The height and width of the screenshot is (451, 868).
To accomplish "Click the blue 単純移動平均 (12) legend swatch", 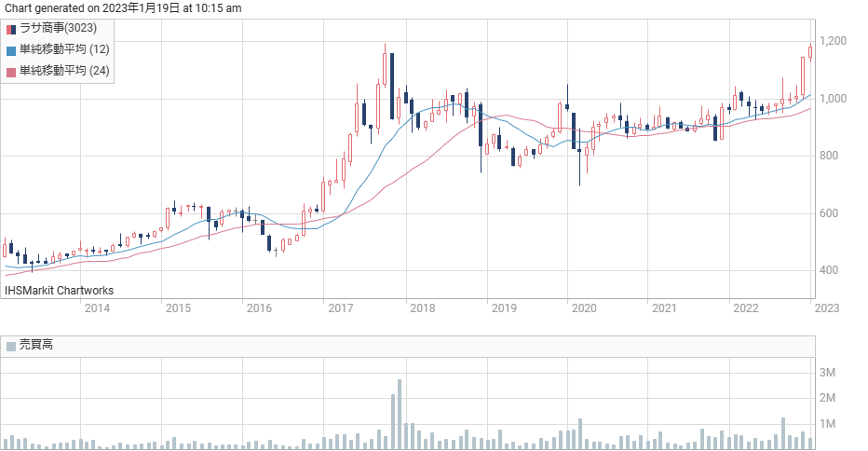I will pos(11,51).
